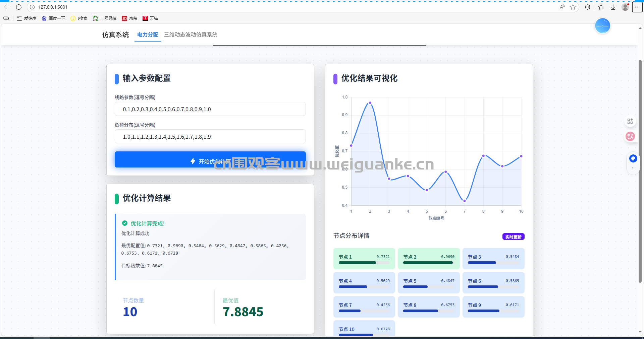The image size is (644, 339).
Task: Click the pink translate floating icon
Action: [x=630, y=136]
